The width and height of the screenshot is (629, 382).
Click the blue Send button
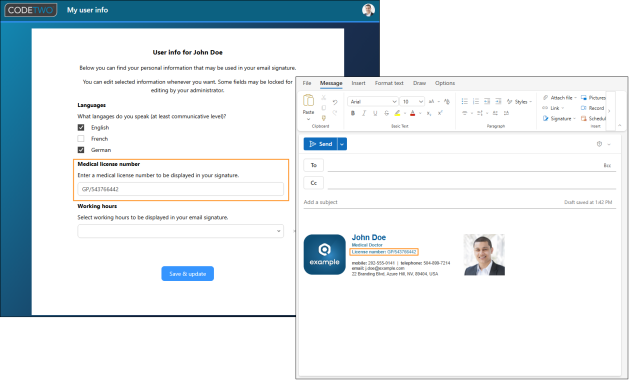click(321, 144)
